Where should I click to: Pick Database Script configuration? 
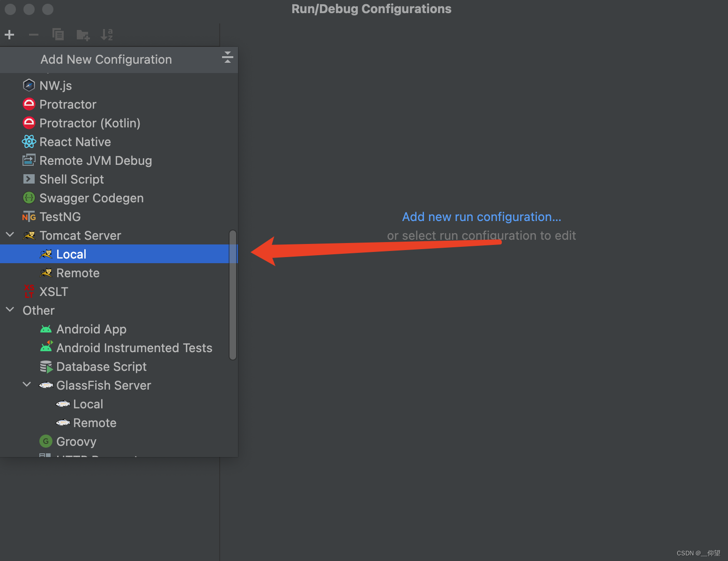119,366
